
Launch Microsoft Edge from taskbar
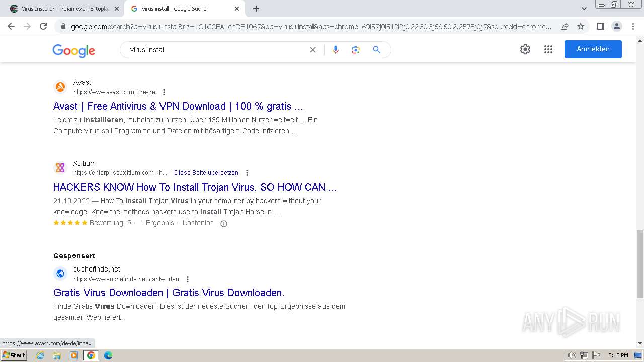108,355
